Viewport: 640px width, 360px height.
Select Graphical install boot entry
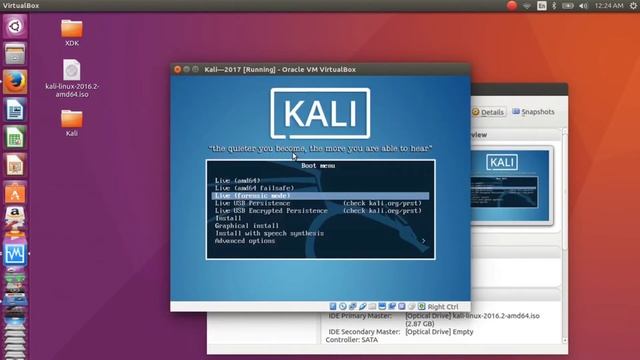pos(247,226)
